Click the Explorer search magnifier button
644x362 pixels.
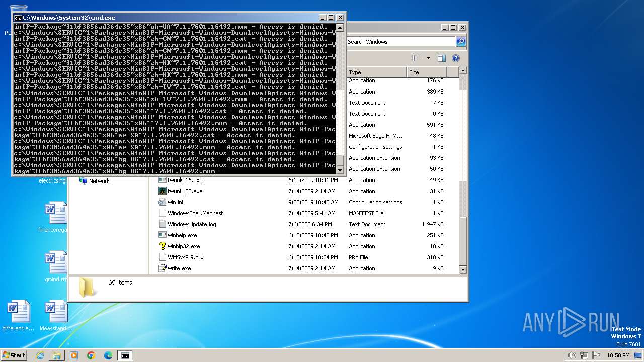click(460, 42)
